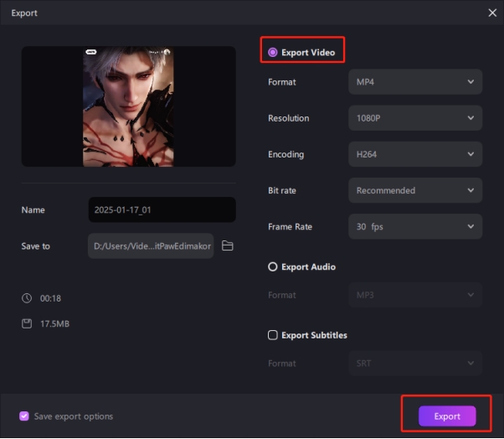Click the file size disk icon
Screen dimensions: 504x439
27,323
